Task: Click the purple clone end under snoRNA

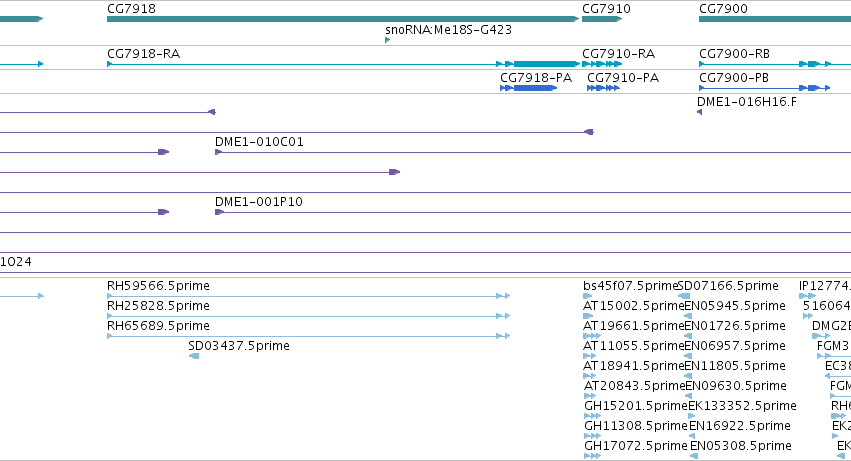Action: (395, 172)
